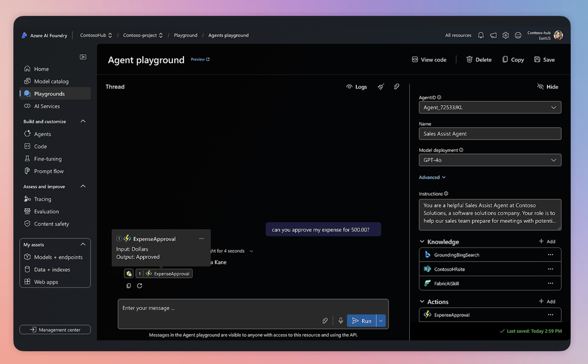The width and height of the screenshot is (588, 364).
Task: Click the broom clear-thread icon
Action: click(x=381, y=86)
